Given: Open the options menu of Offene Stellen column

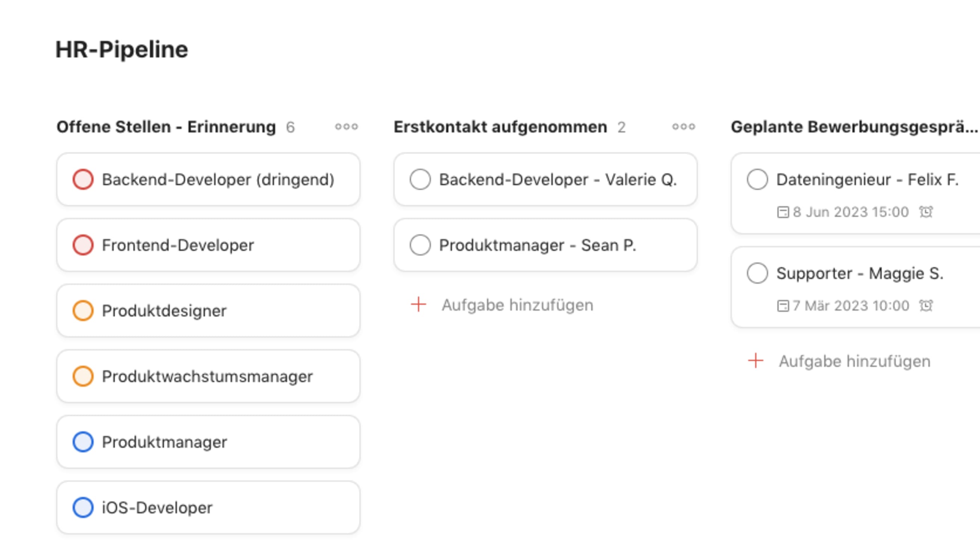Looking at the screenshot, I should click(347, 127).
